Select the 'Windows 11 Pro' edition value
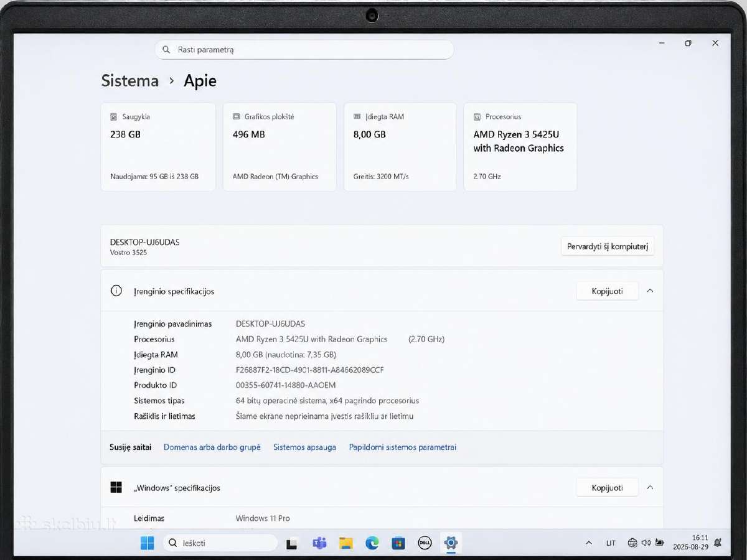 [x=263, y=518]
